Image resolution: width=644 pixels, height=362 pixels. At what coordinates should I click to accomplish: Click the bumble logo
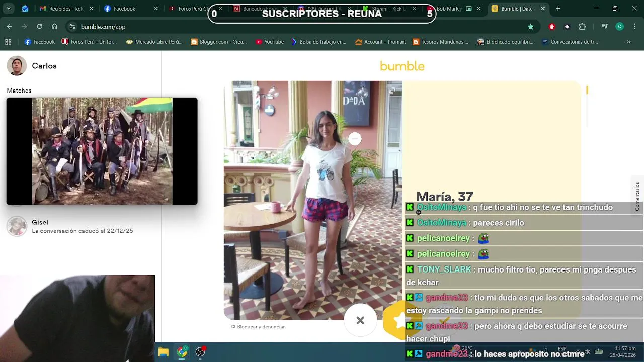pyautogui.click(x=402, y=66)
